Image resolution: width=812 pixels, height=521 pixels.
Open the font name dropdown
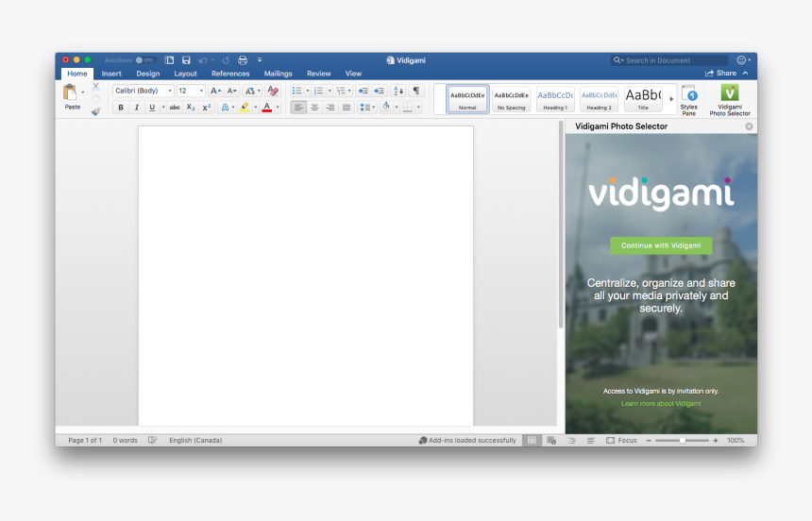[x=170, y=91]
